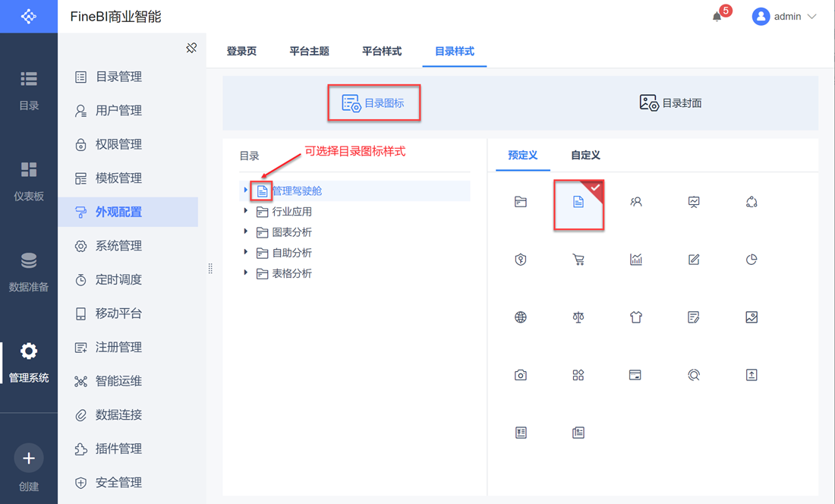Select the checked document icon
The height and width of the screenshot is (504, 835).
(x=578, y=202)
